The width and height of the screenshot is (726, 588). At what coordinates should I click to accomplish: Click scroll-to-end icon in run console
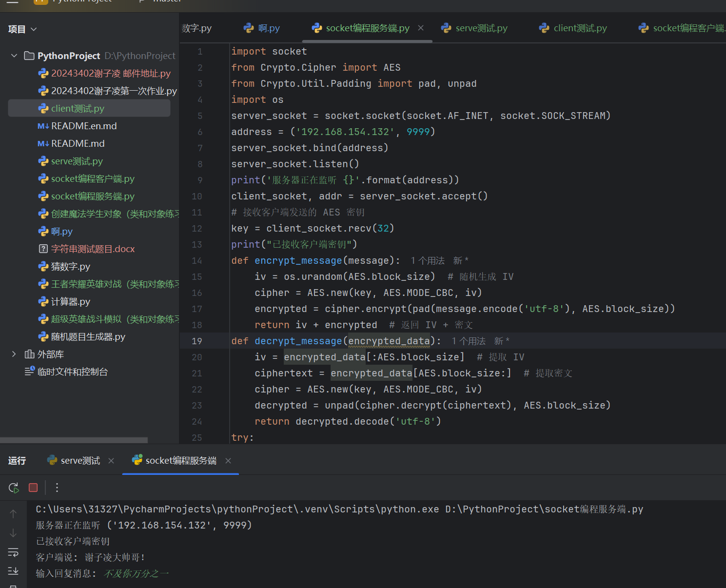coord(13,571)
